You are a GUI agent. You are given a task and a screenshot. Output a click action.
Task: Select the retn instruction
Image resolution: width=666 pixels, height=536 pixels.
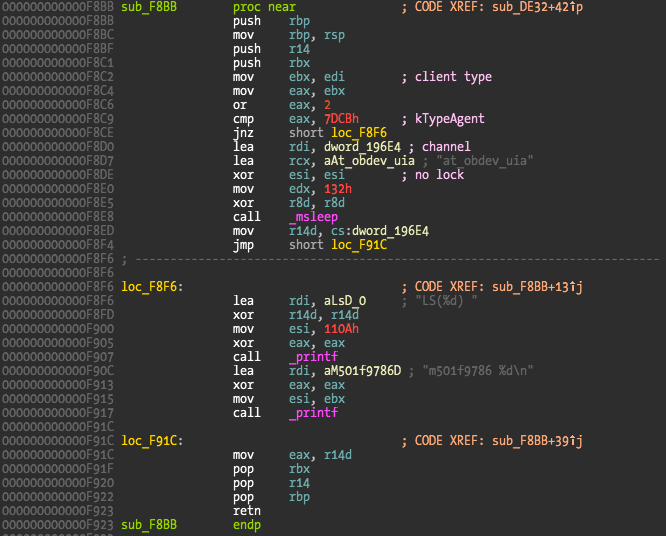pyautogui.click(x=246, y=510)
